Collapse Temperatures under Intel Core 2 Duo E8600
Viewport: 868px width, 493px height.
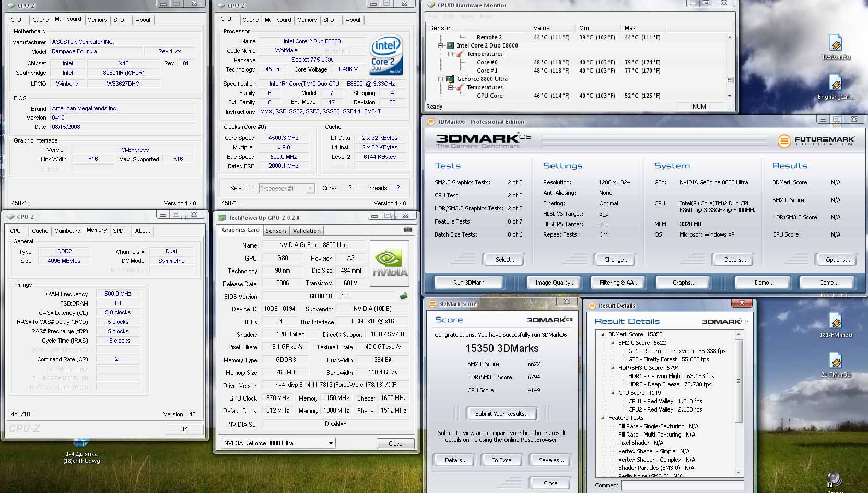[450, 54]
